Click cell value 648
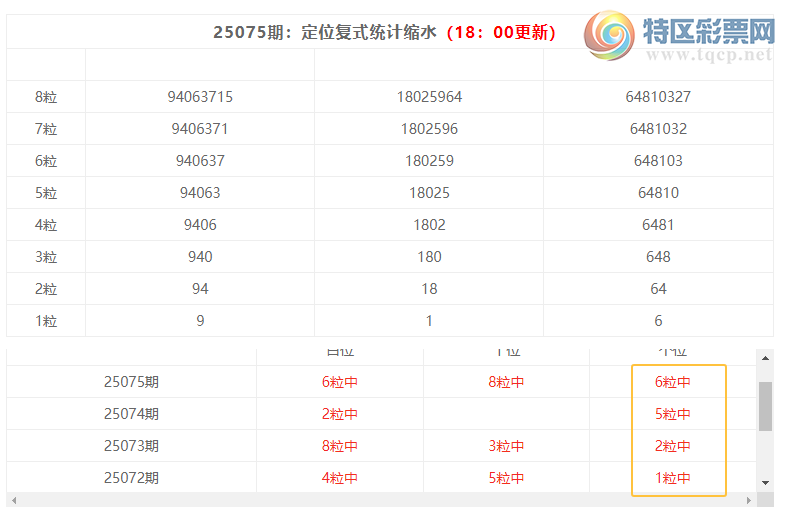The width and height of the screenshot is (785, 507). point(658,257)
